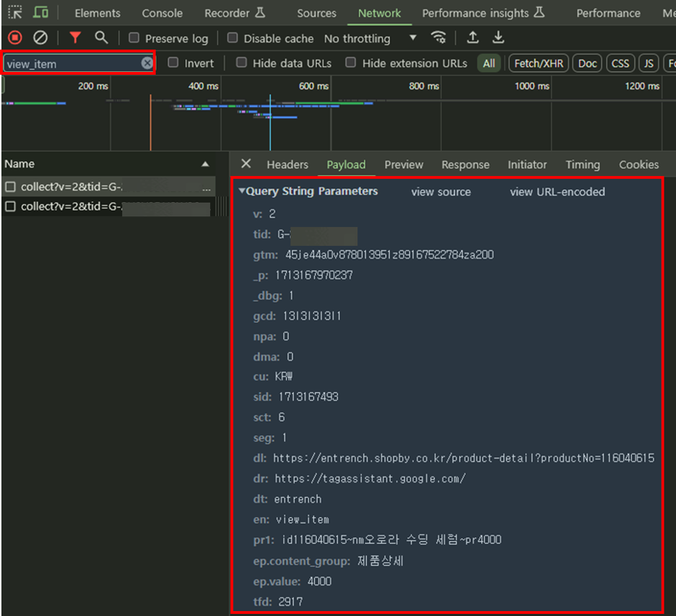The height and width of the screenshot is (616, 676).
Task: Filter by Fetch/XHR requests
Action: [539, 63]
